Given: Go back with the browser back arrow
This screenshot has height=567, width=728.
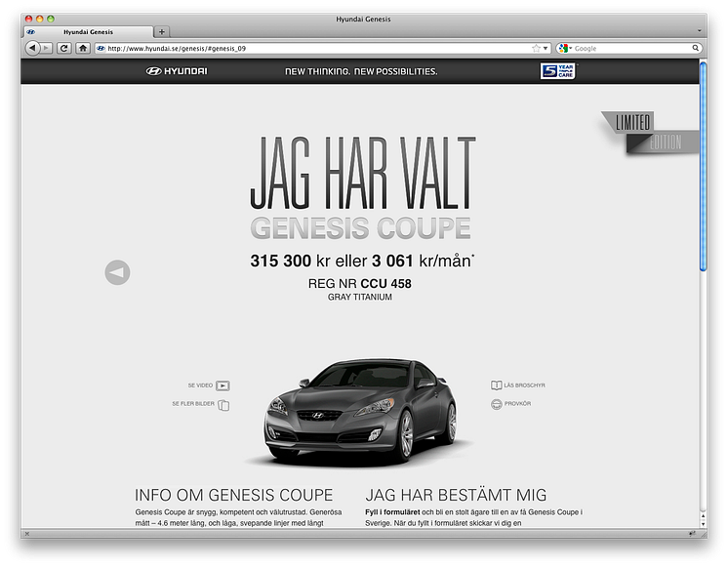Looking at the screenshot, I should click(x=32, y=48).
